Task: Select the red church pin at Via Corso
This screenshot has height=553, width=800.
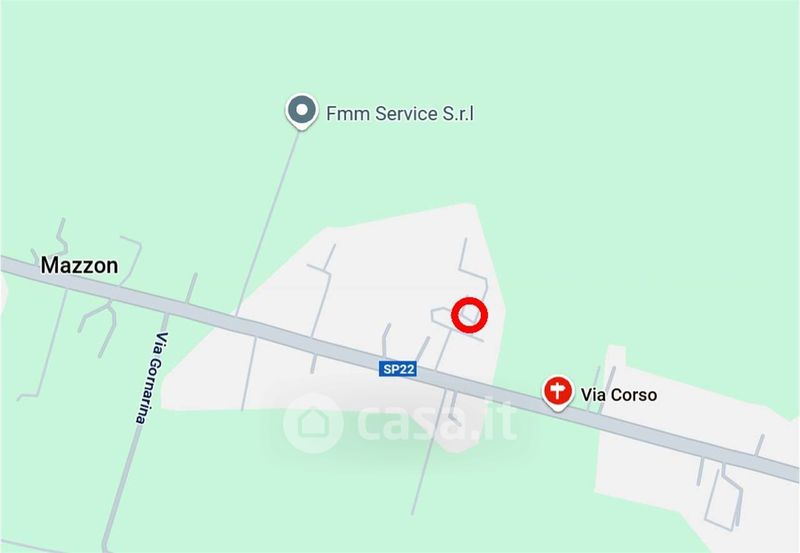Action: [x=558, y=393]
